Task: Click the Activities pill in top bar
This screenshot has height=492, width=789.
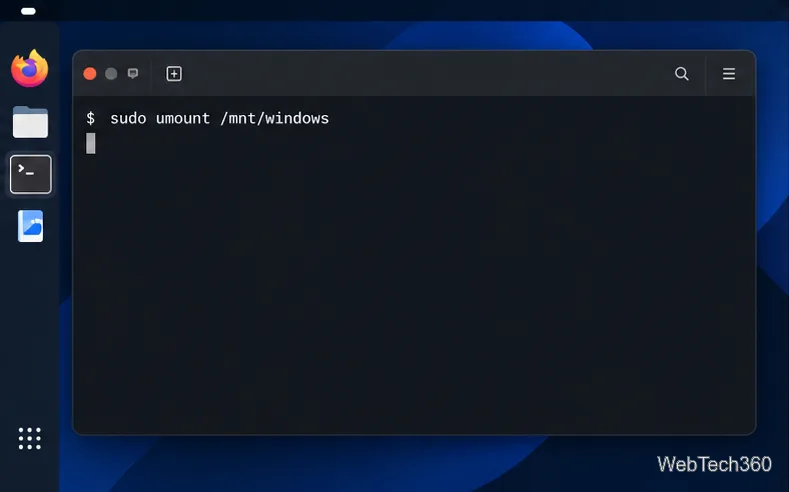Action: [x=28, y=11]
